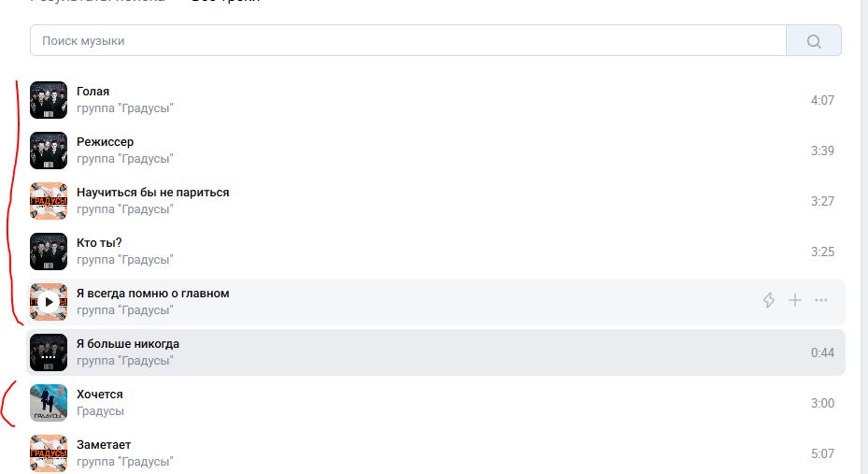The height and width of the screenshot is (474, 868).
Task: Click the Кто ты? album cover
Action: coord(49,251)
